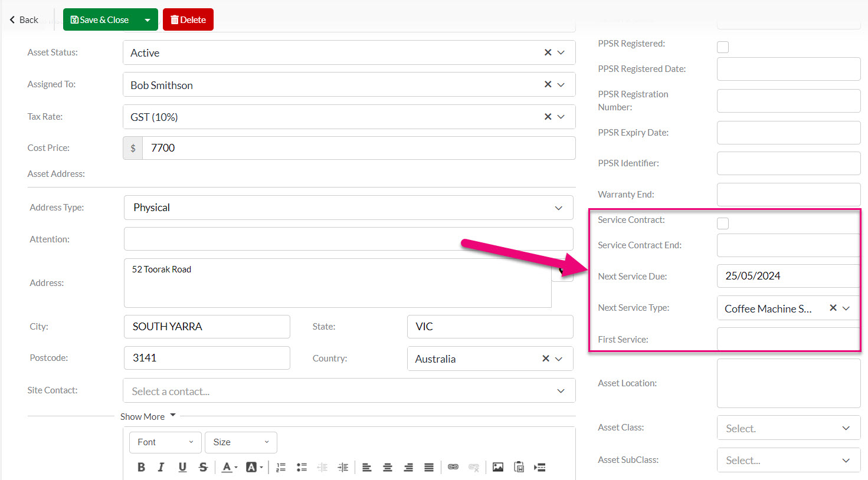Open the Tax Rate dropdown
The height and width of the screenshot is (480, 868).
(x=561, y=117)
